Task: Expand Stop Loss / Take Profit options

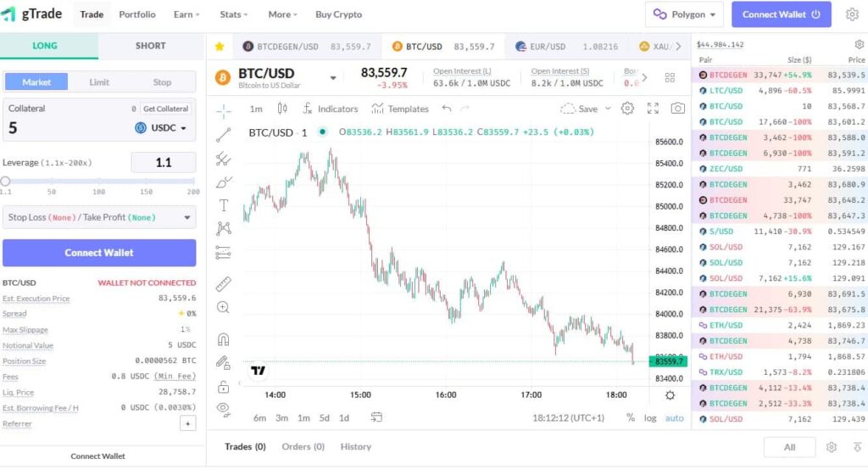Action: coord(99,217)
